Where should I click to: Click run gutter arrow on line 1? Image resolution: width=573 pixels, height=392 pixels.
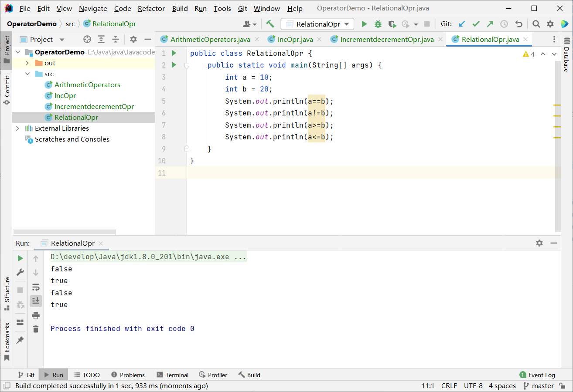tap(174, 53)
